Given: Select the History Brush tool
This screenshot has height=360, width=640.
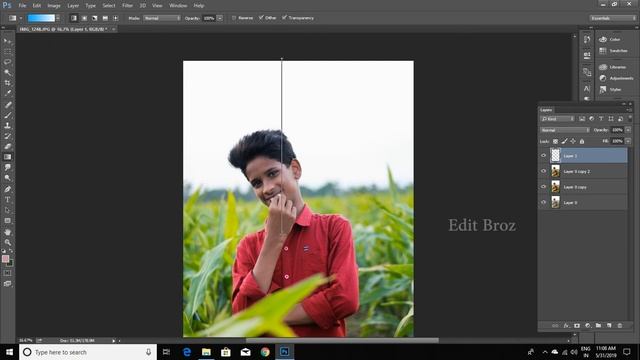Looking at the screenshot, I should (x=7, y=136).
